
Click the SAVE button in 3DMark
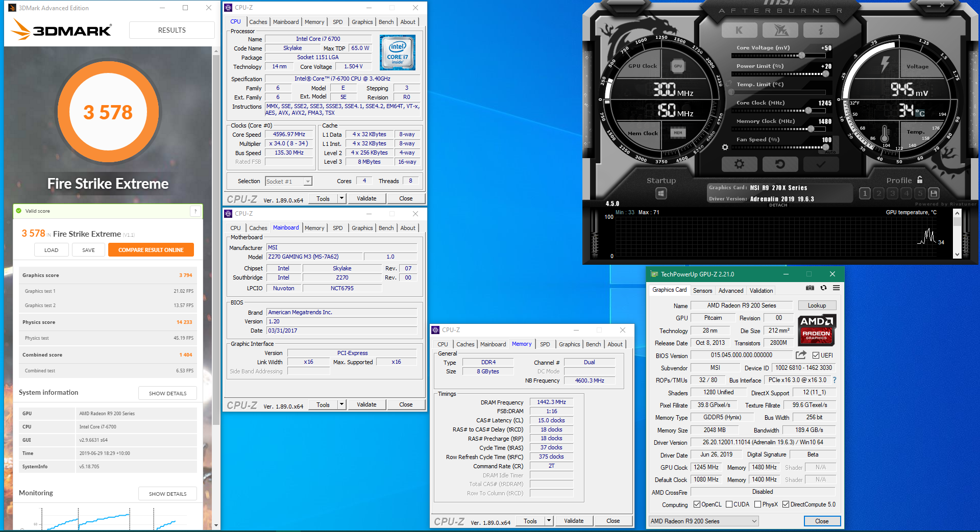pyautogui.click(x=88, y=250)
